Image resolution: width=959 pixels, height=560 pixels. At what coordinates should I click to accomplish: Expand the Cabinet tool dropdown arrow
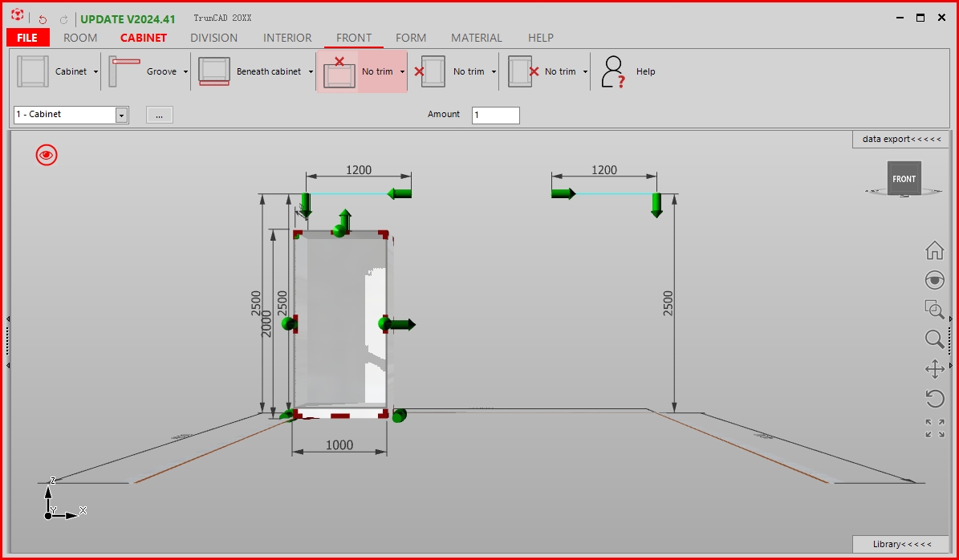pyautogui.click(x=95, y=72)
